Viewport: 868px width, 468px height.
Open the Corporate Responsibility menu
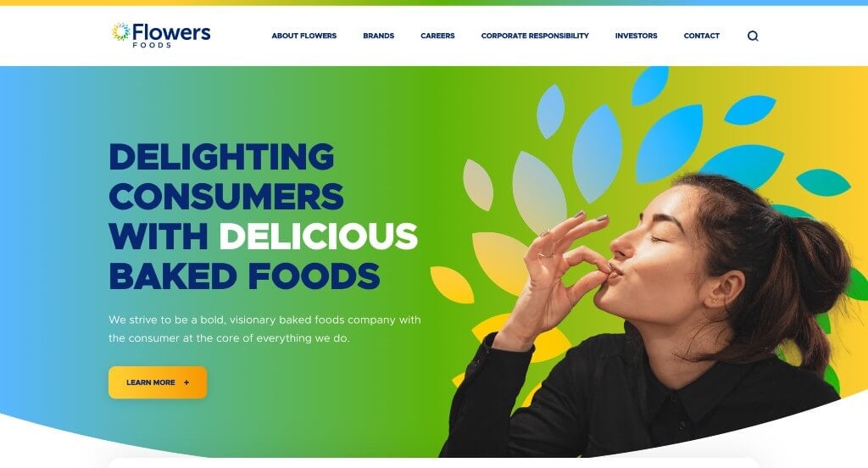coord(535,36)
